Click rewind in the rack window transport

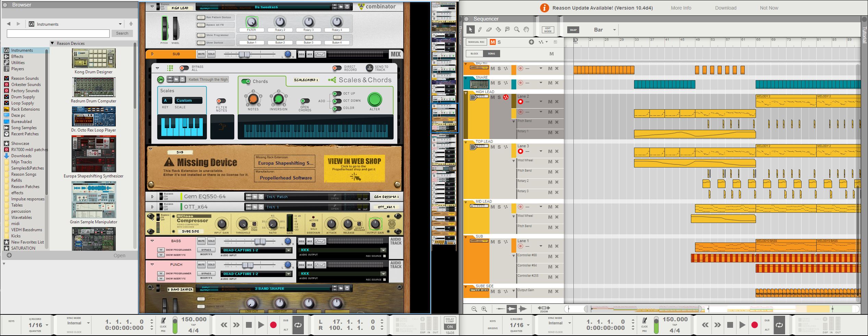(224, 325)
